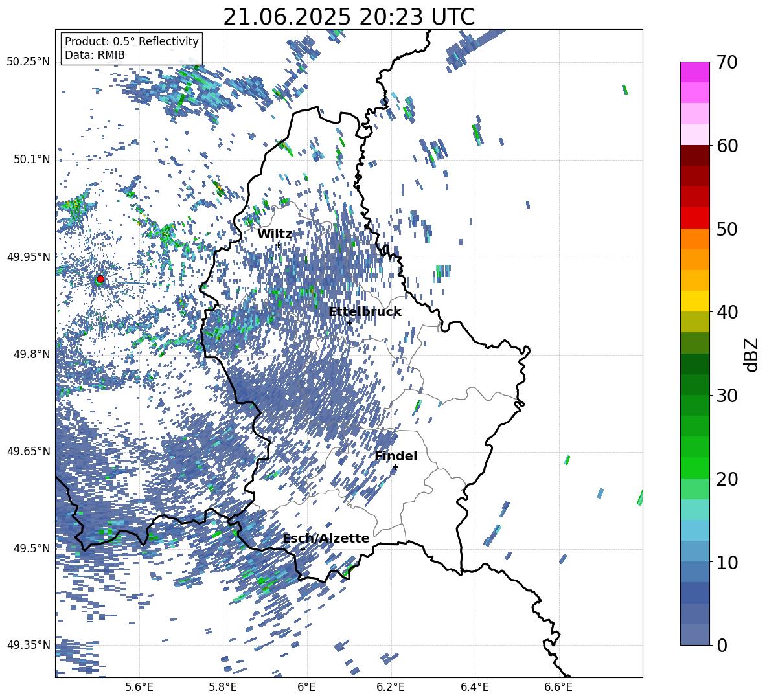Click the 6.4°E longitude label
The height and width of the screenshot is (700, 767).
coord(474,687)
